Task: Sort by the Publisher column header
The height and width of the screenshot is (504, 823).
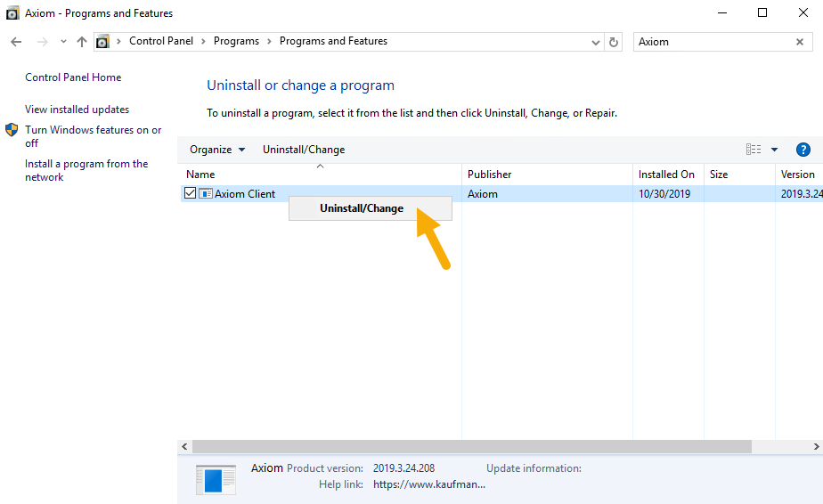Action: pos(490,175)
